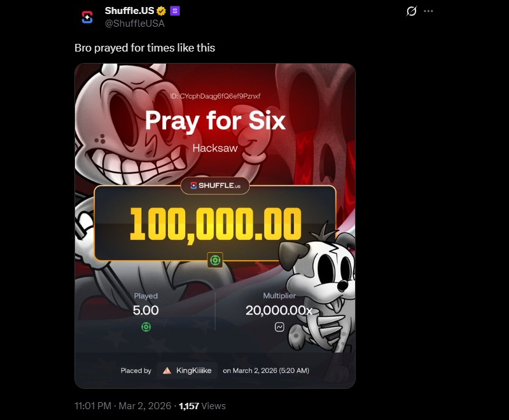The height and width of the screenshot is (420, 509).
Task: Click the Shuffle.US display name
Action: (x=130, y=11)
